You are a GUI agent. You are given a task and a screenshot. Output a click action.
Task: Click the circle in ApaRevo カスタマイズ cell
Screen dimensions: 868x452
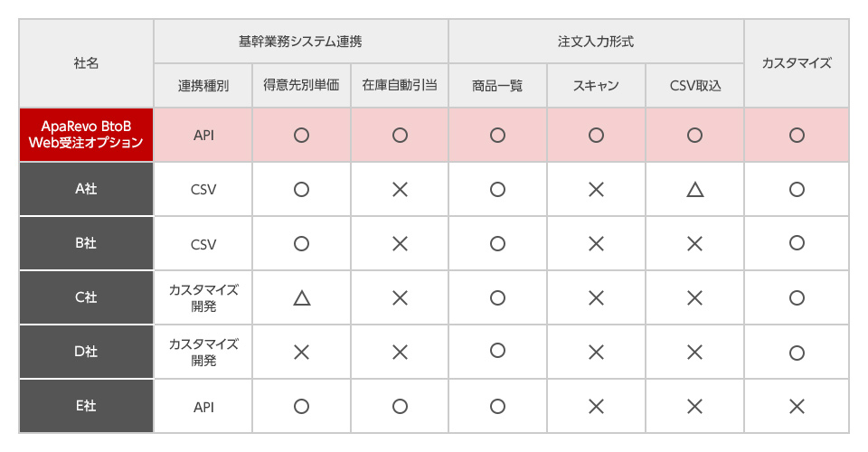tap(797, 135)
